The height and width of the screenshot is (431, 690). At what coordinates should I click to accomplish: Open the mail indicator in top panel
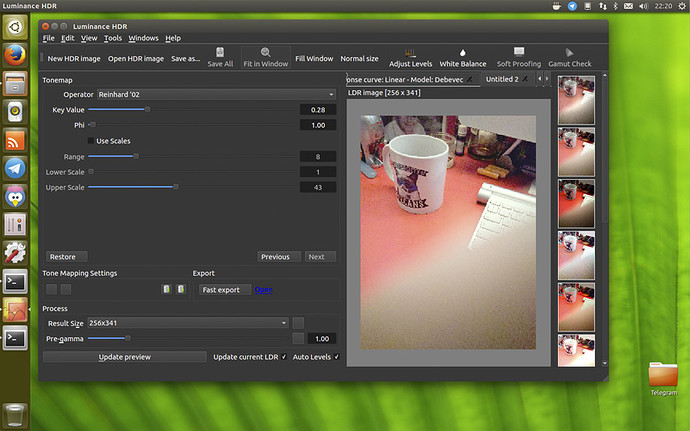(628, 6)
